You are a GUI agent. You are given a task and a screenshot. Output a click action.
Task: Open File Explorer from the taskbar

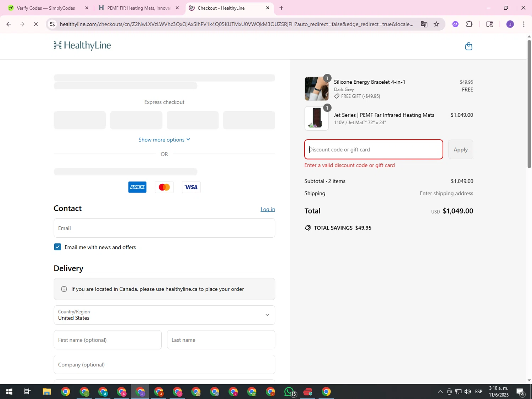[47, 392]
